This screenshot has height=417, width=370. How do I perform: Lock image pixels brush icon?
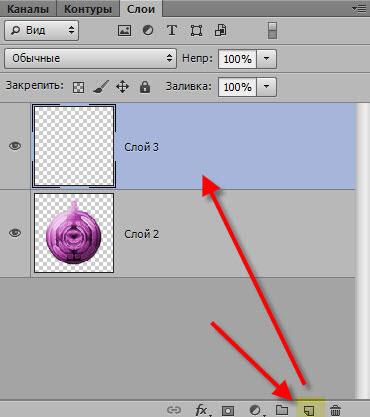pos(101,87)
